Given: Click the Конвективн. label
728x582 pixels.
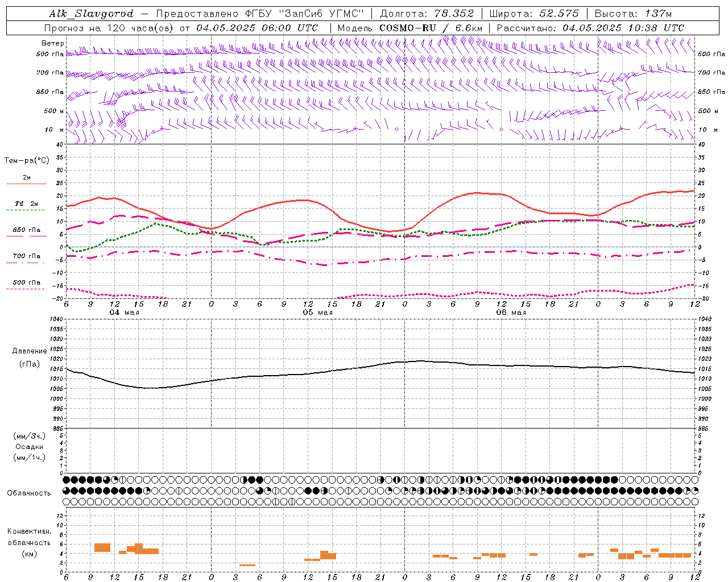Looking at the screenshot, I should click(x=29, y=531).
